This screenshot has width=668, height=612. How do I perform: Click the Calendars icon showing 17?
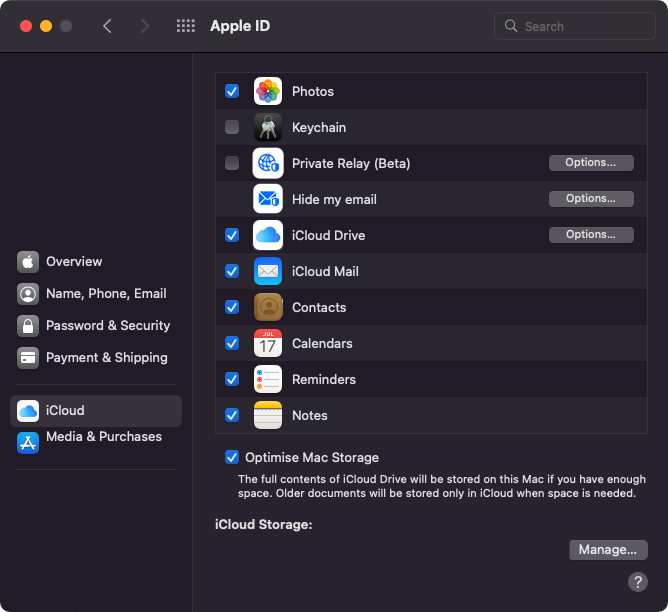tap(268, 343)
